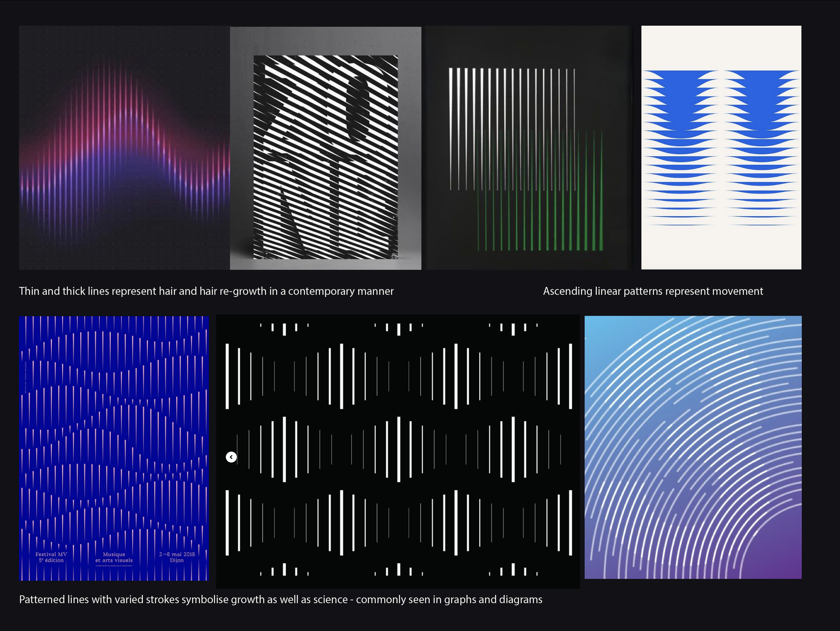
Task: Click the white circular left-arrow button
Action: [231, 457]
